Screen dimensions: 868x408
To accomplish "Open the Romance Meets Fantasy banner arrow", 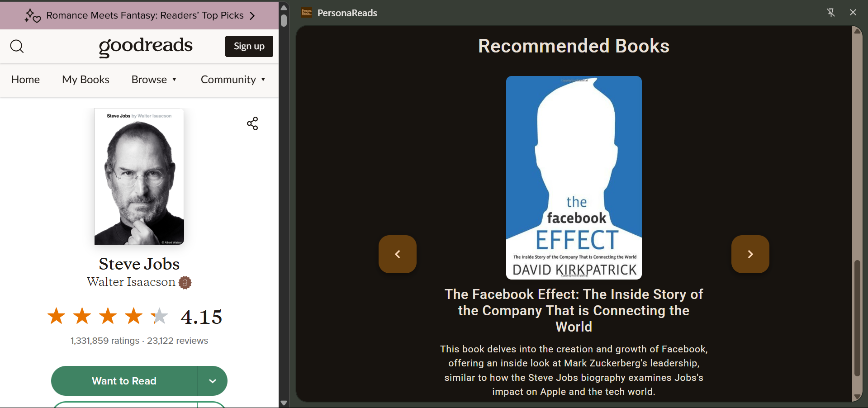I will point(252,16).
